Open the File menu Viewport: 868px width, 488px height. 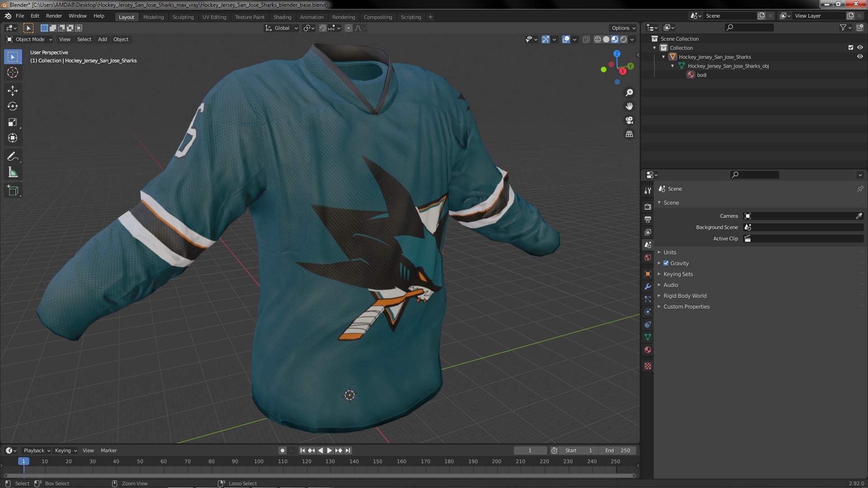(x=20, y=16)
